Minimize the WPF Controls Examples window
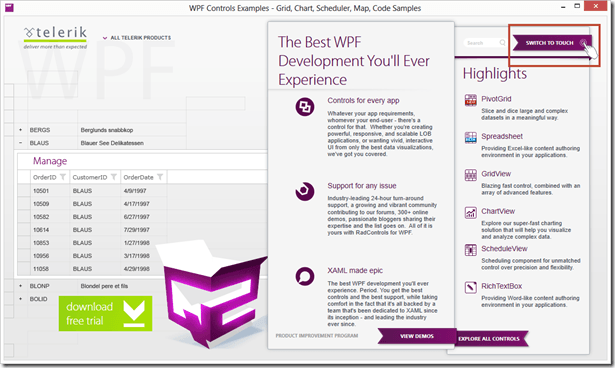Viewport: 615px width, 368px height. click(563, 7)
